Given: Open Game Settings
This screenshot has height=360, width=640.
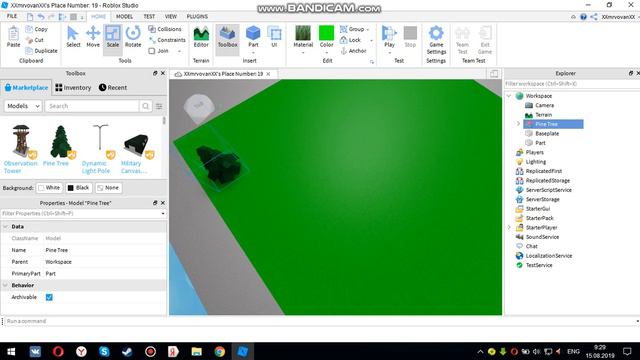Looking at the screenshot, I should pyautogui.click(x=436, y=40).
